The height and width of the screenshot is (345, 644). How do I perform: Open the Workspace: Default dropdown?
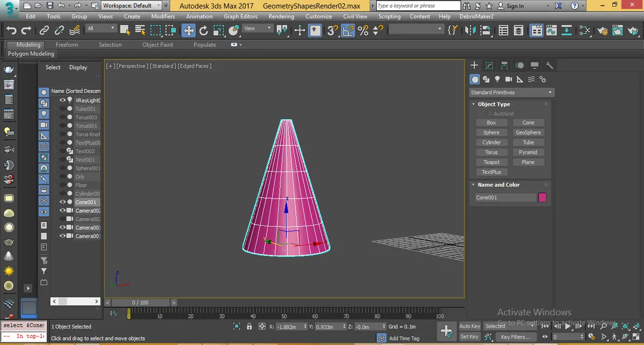pos(131,6)
